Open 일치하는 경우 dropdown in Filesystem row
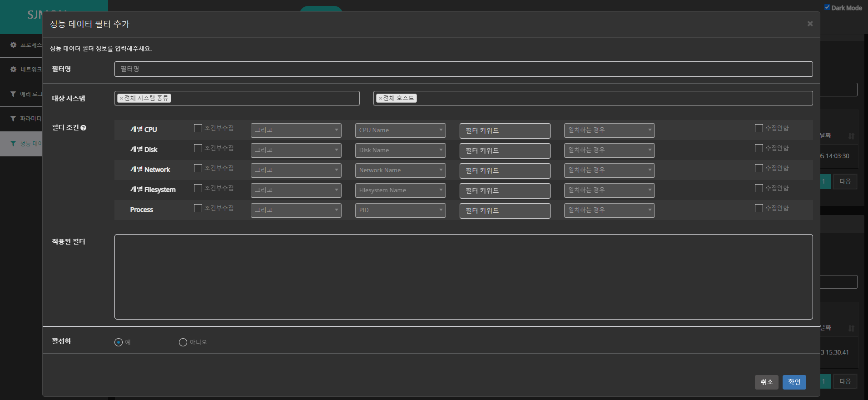This screenshot has height=400, width=868. click(610, 190)
